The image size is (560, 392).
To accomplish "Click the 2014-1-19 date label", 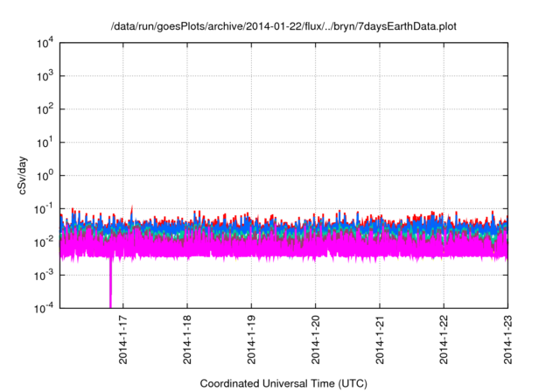I will 251,339.
